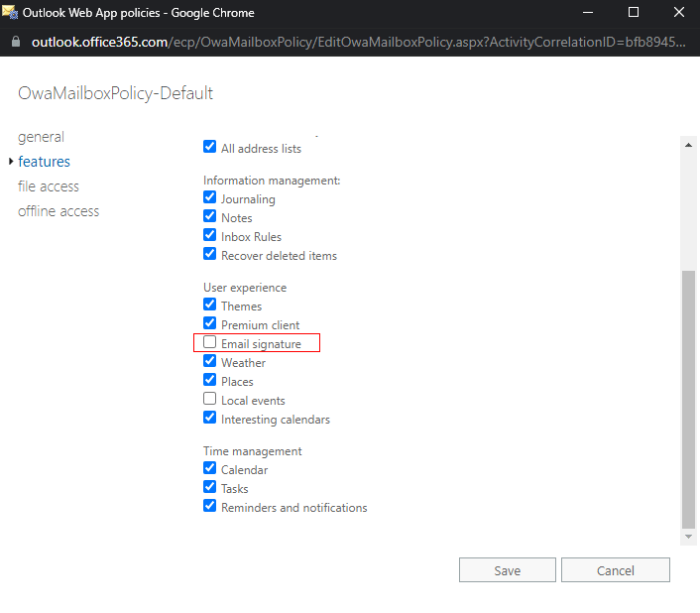Uncheck the Premium client checkbox
Image resolution: width=700 pixels, height=613 pixels.
(209, 324)
